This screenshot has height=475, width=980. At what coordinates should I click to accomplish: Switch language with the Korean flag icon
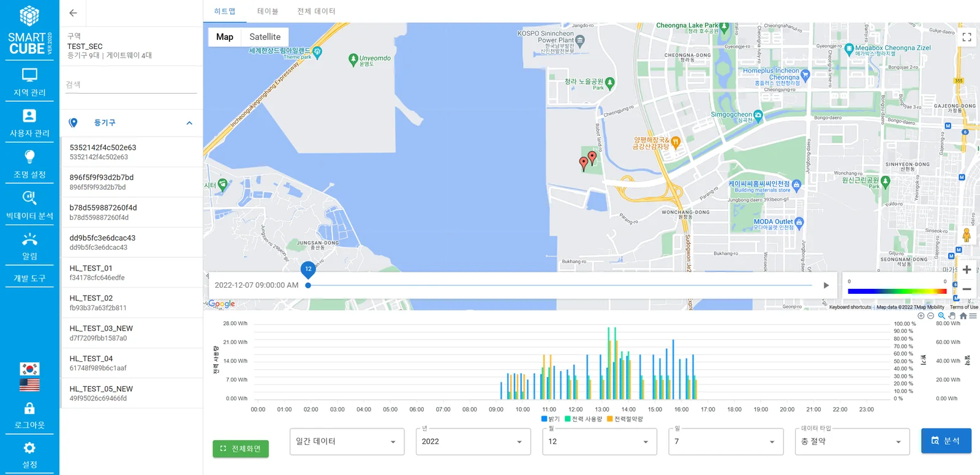tap(29, 368)
